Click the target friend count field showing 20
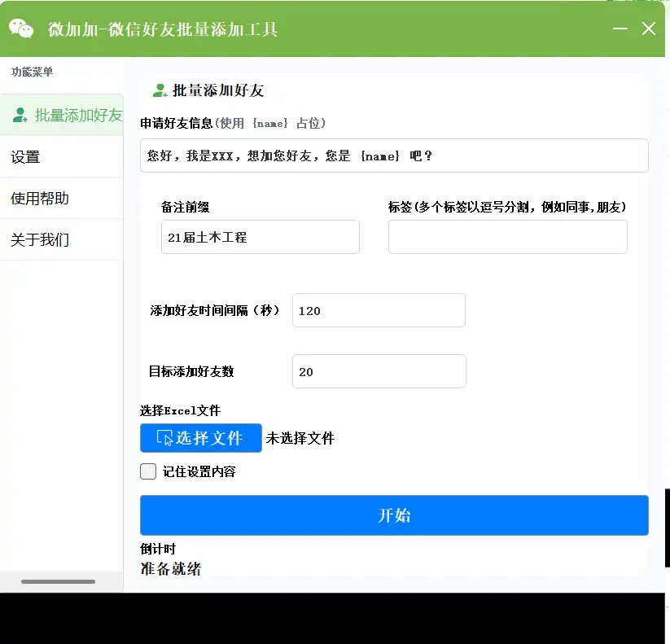The image size is (670, 644). (378, 370)
